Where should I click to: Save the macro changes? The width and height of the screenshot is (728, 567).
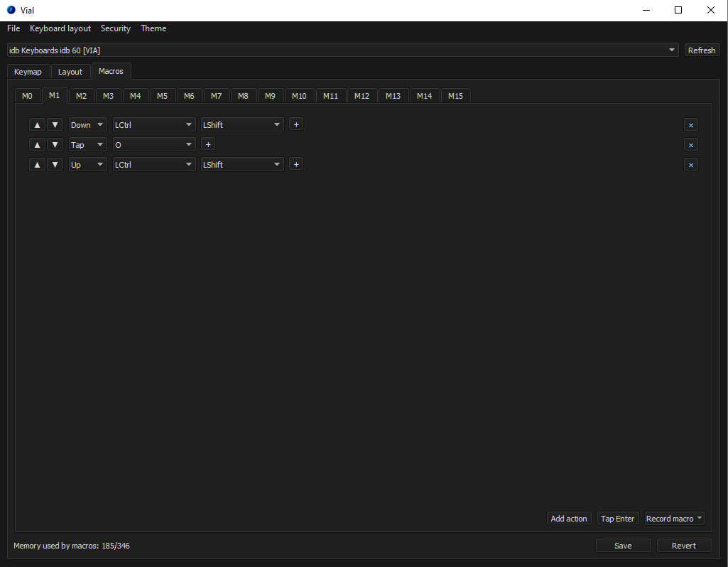click(x=623, y=545)
